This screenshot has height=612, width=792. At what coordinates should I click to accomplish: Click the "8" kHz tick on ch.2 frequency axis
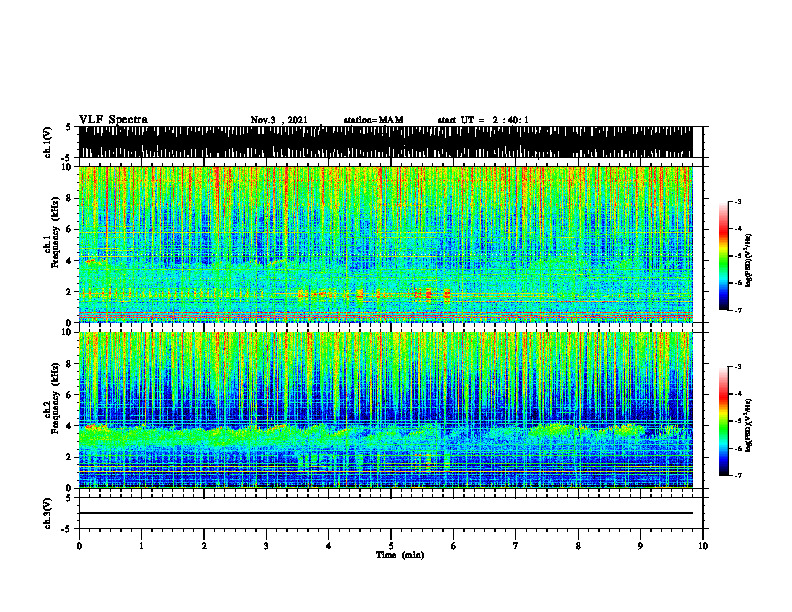[x=69, y=364]
